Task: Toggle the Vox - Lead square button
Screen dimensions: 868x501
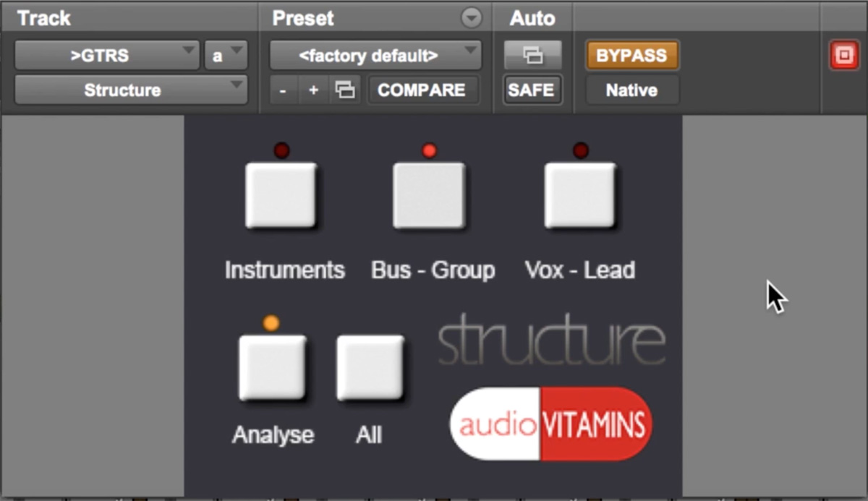Action: pyautogui.click(x=580, y=195)
